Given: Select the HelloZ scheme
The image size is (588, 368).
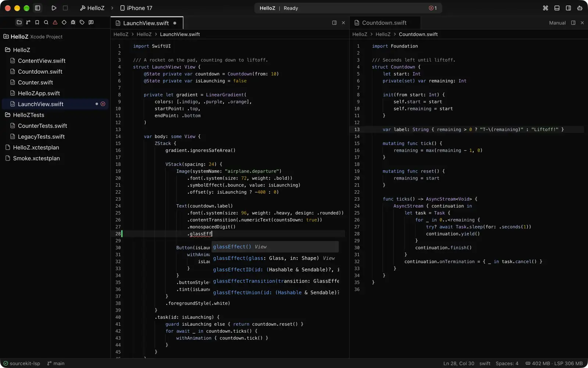Looking at the screenshot, I should tap(92, 8).
